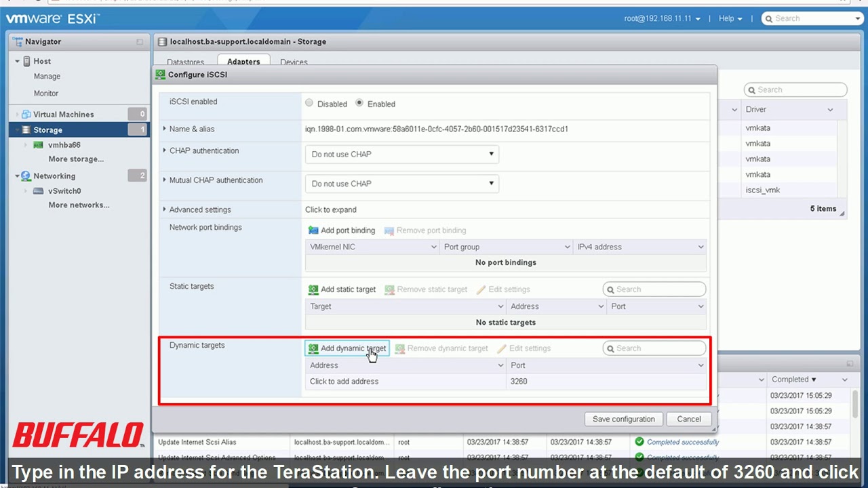Click the dynamic targets search field

(x=654, y=348)
